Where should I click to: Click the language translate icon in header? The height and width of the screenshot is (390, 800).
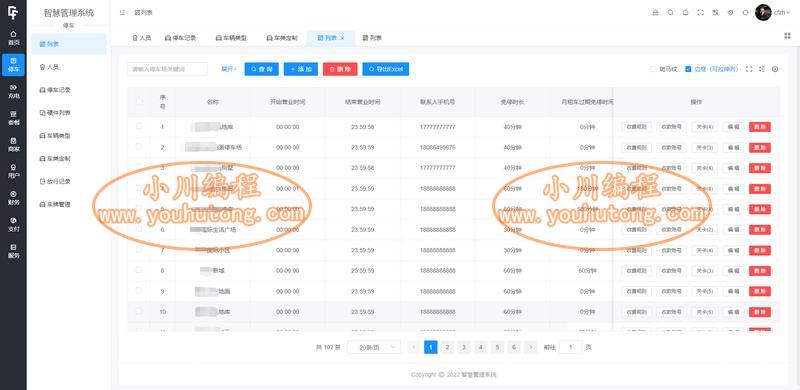[715, 13]
